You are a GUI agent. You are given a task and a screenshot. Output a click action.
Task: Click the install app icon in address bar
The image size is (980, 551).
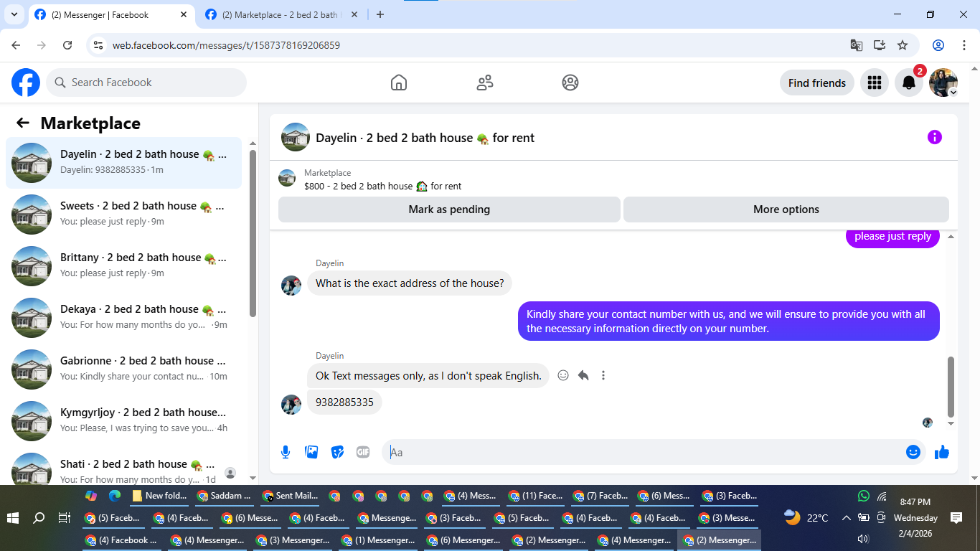point(880,45)
